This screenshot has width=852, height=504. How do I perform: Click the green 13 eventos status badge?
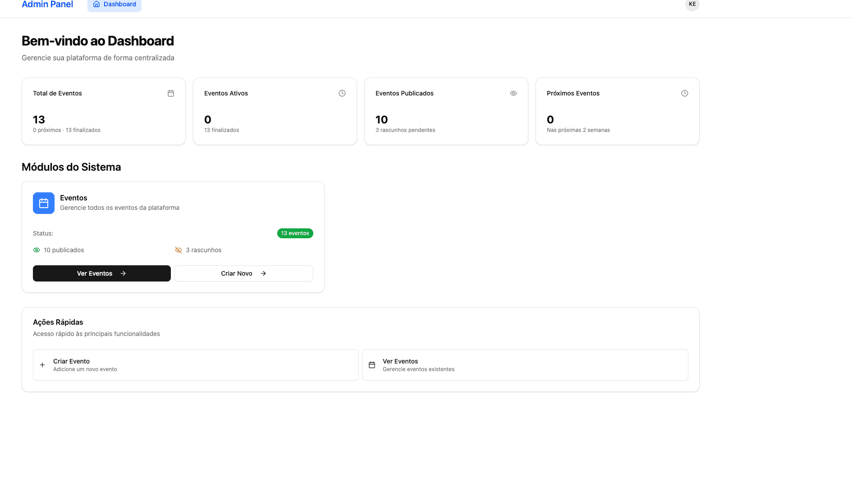coord(295,233)
